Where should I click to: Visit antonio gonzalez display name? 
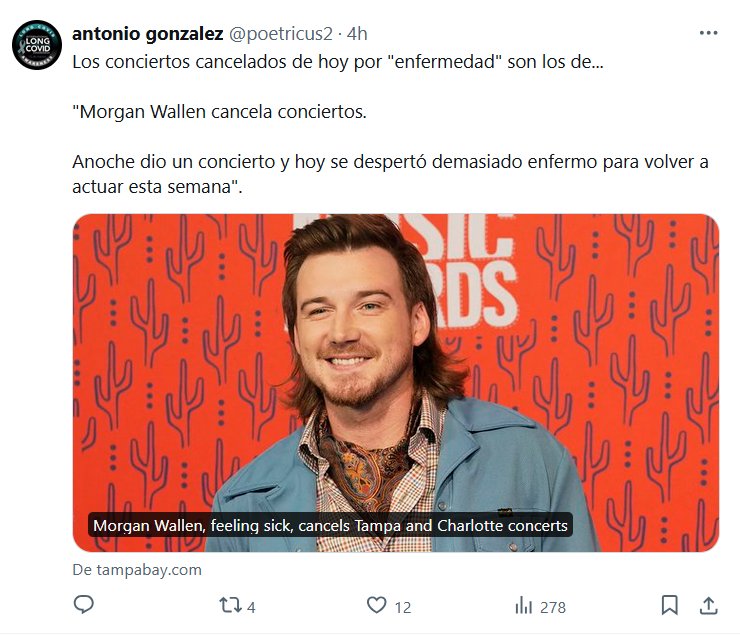tap(148, 34)
